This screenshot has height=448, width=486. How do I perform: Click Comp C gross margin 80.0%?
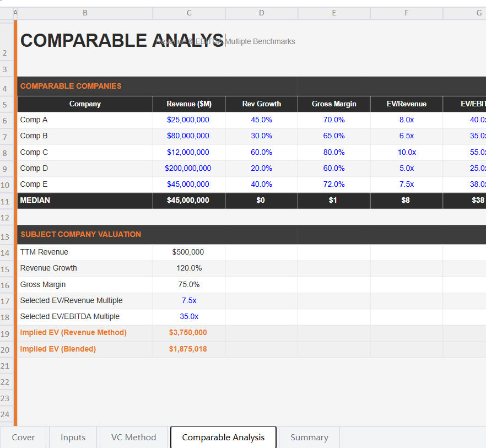coord(334,153)
